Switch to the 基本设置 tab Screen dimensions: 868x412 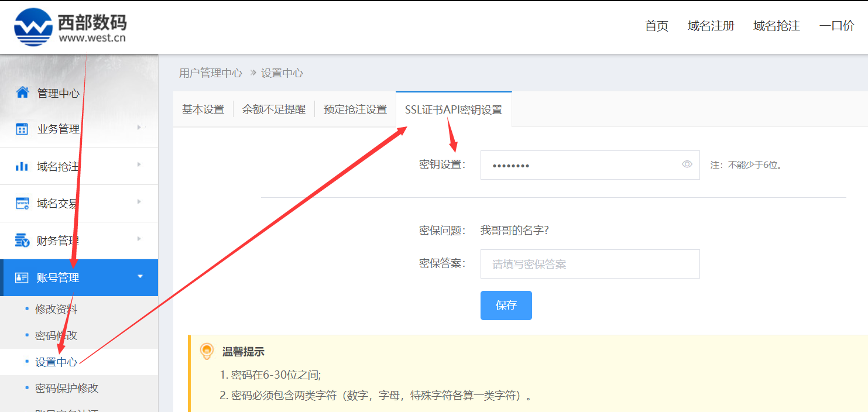point(203,109)
